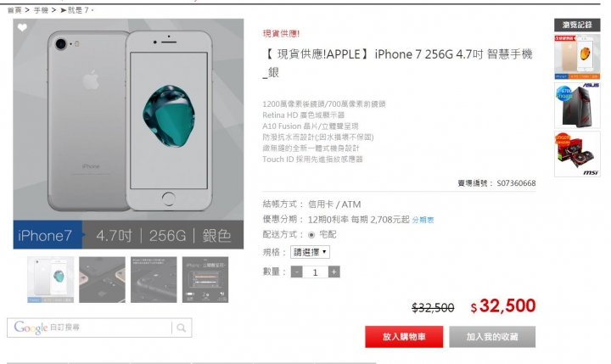Open the 就是 7 breadcrumb item
The height and width of the screenshot is (364, 611).
(76, 10)
